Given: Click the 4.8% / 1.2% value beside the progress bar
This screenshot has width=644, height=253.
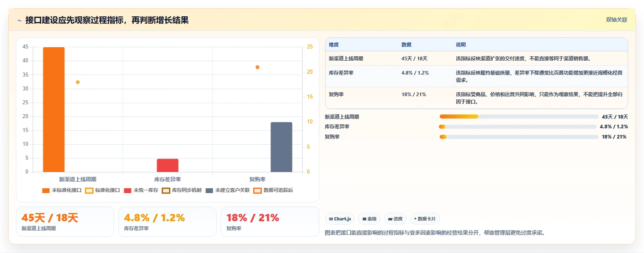Looking at the screenshot, I should click(614, 127).
